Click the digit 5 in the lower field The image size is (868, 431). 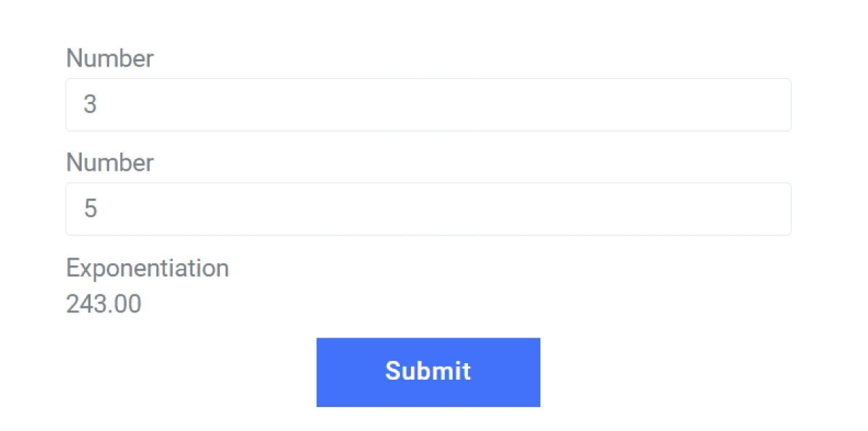pyautogui.click(x=90, y=209)
